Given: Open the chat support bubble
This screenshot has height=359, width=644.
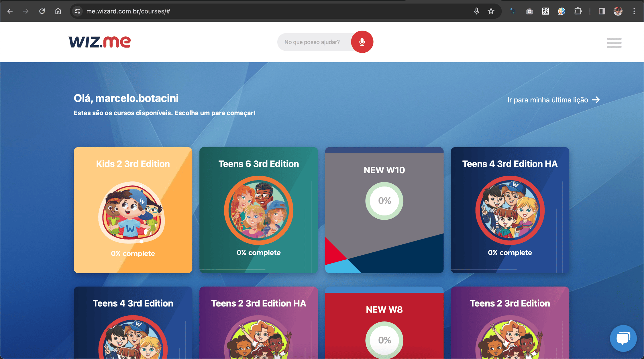Looking at the screenshot, I should (623, 338).
